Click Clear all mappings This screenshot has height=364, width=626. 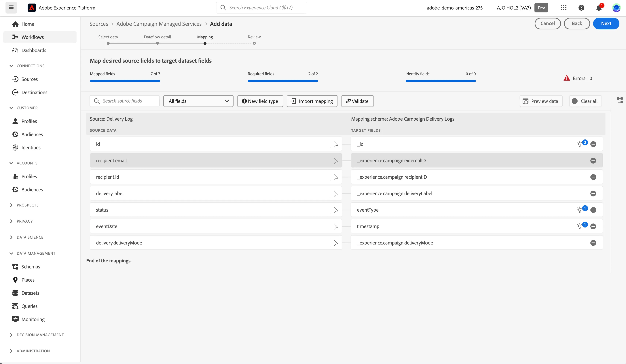click(x=585, y=101)
